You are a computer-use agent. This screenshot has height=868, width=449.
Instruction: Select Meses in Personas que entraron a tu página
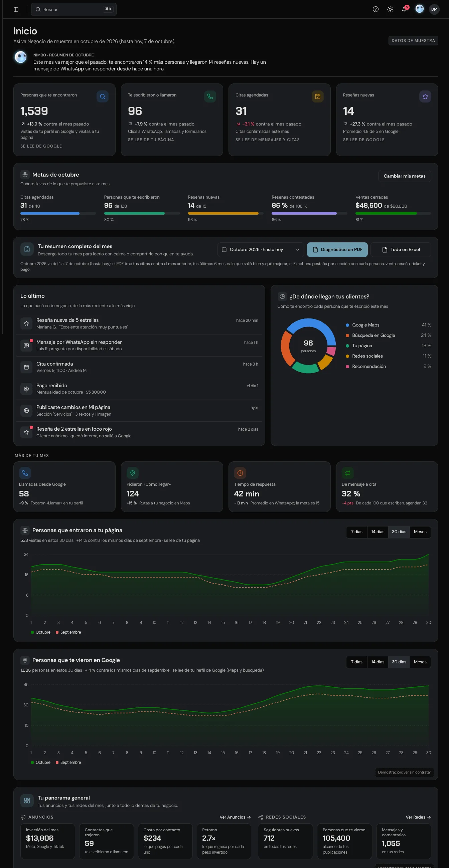tap(420, 532)
